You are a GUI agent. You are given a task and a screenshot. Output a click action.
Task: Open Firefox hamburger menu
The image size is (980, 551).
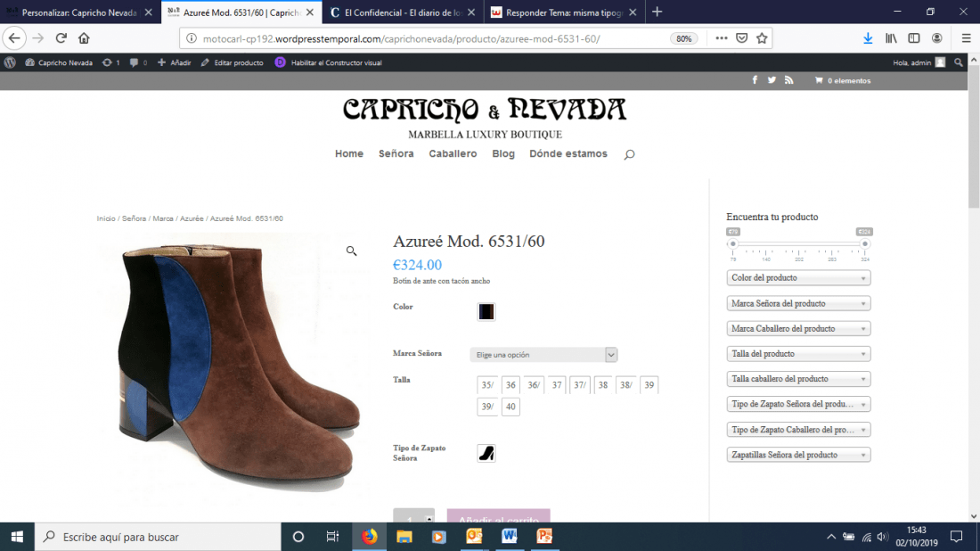[967, 38]
